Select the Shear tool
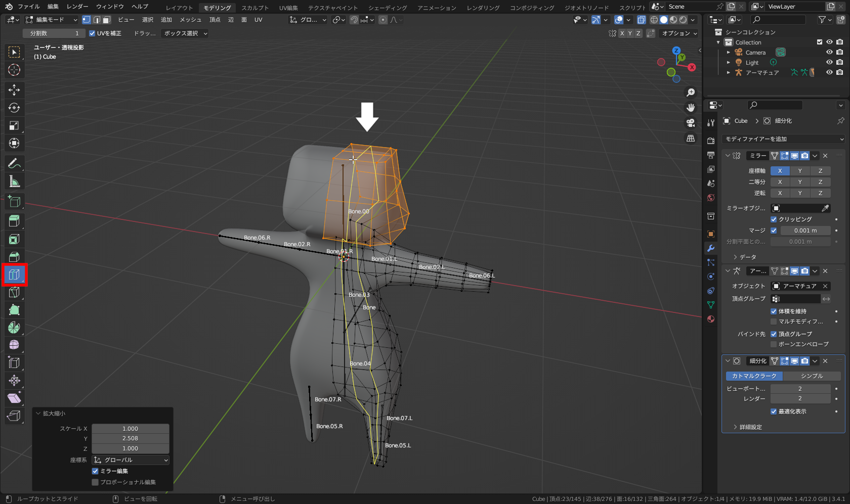The image size is (850, 504). point(14,398)
